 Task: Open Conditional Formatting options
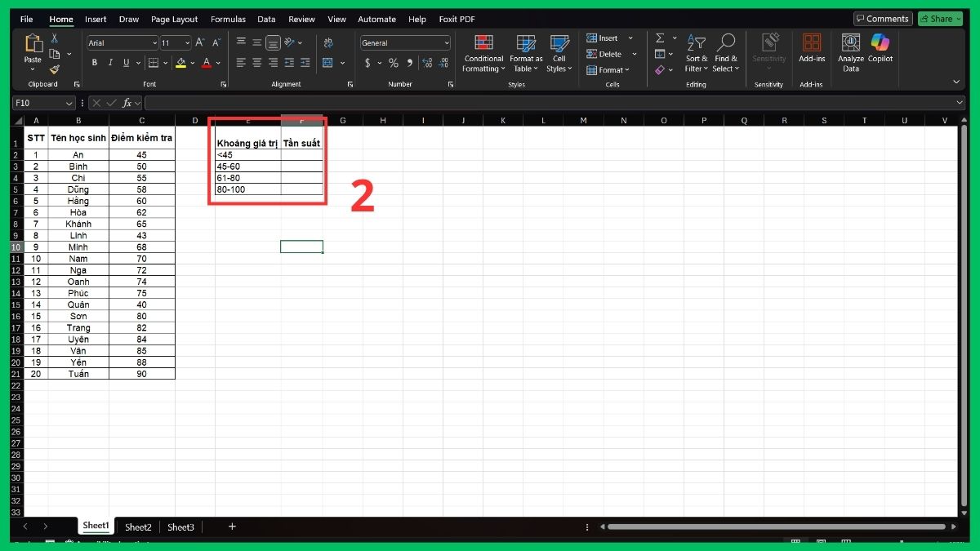coord(483,54)
